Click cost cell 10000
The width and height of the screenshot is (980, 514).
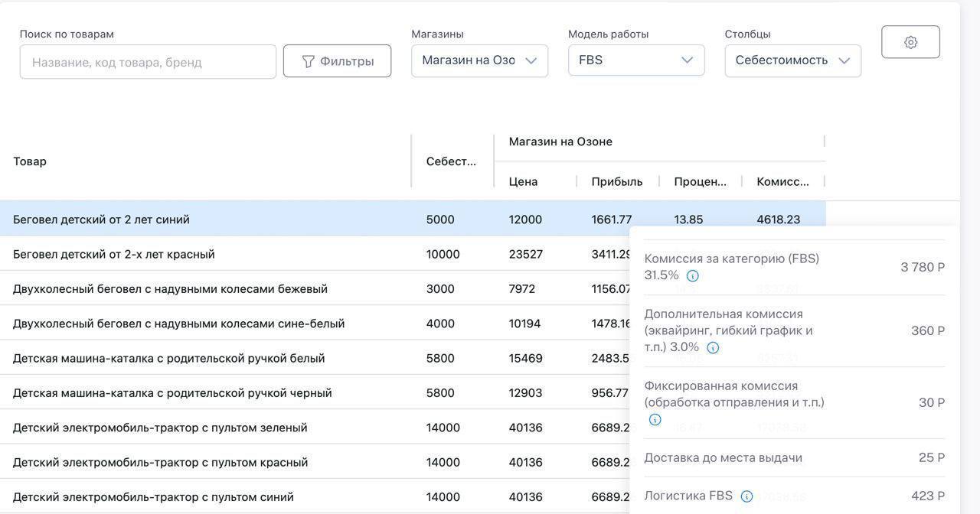point(443,254)
